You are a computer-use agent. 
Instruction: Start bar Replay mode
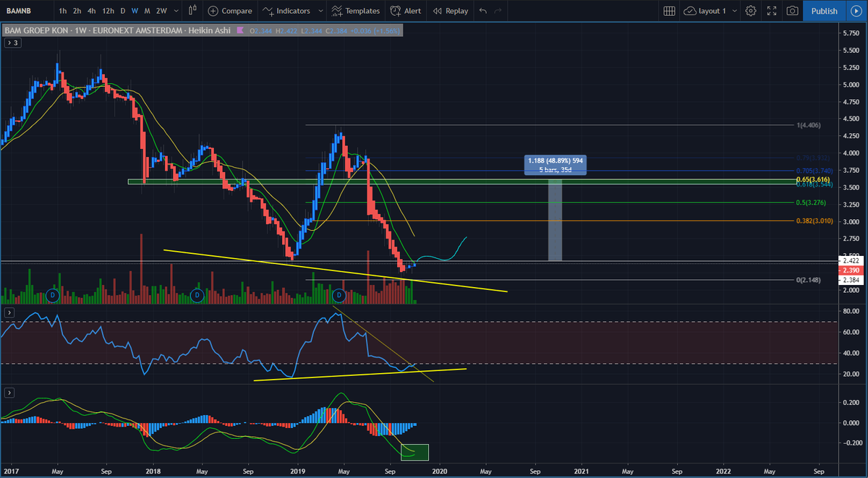point(451,11)
